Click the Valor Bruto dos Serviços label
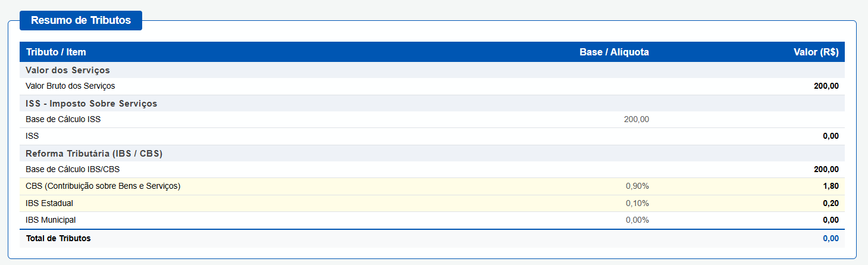 click(70, 86)
